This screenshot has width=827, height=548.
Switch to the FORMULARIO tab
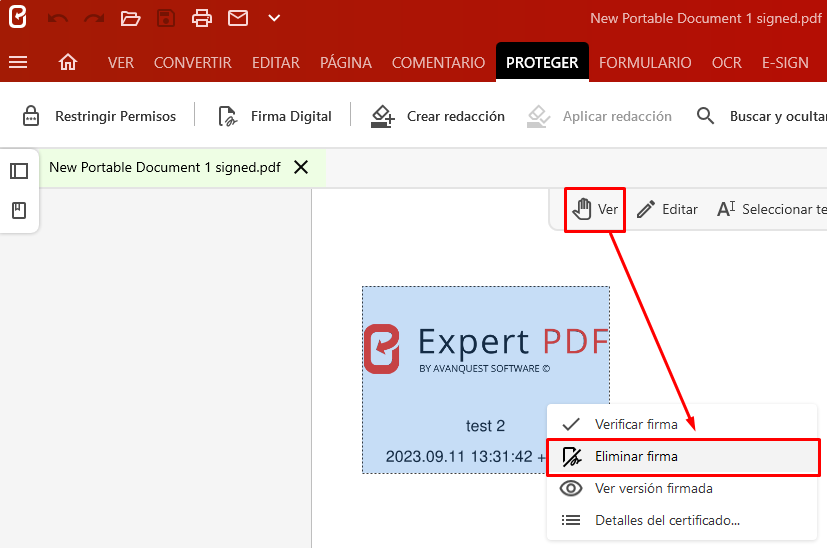click(645, 63)
